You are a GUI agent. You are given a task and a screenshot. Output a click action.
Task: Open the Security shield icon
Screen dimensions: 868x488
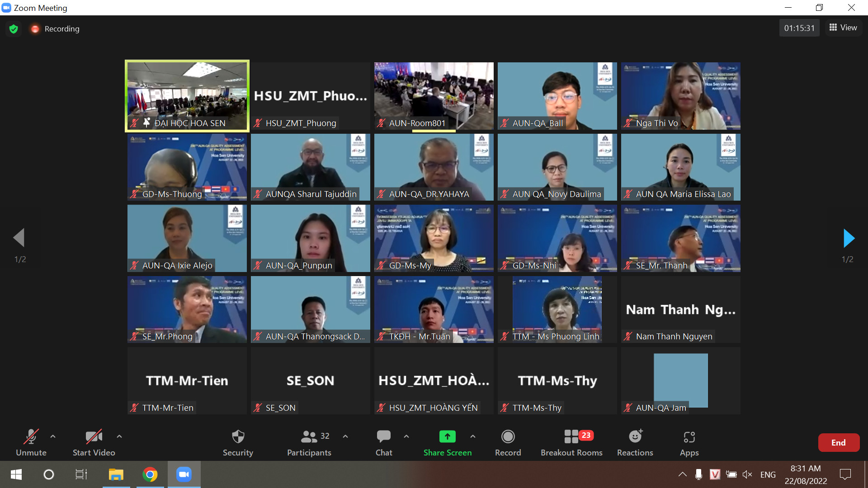tap(238, 436)
